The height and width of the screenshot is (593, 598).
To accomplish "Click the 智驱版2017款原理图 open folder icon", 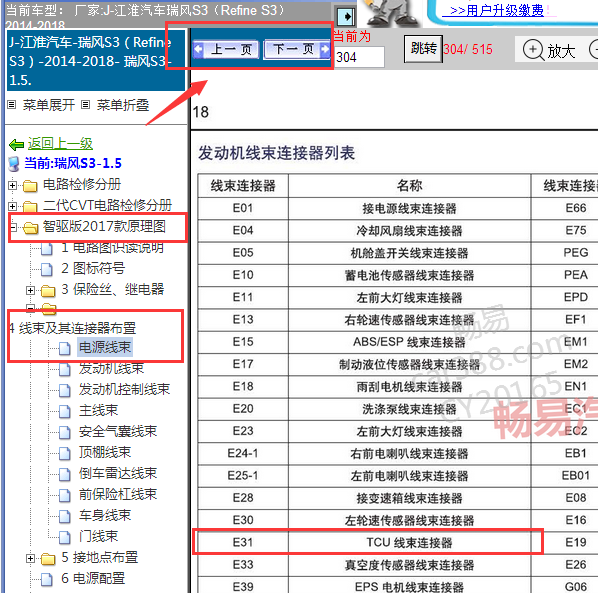I will pos(31,228).
